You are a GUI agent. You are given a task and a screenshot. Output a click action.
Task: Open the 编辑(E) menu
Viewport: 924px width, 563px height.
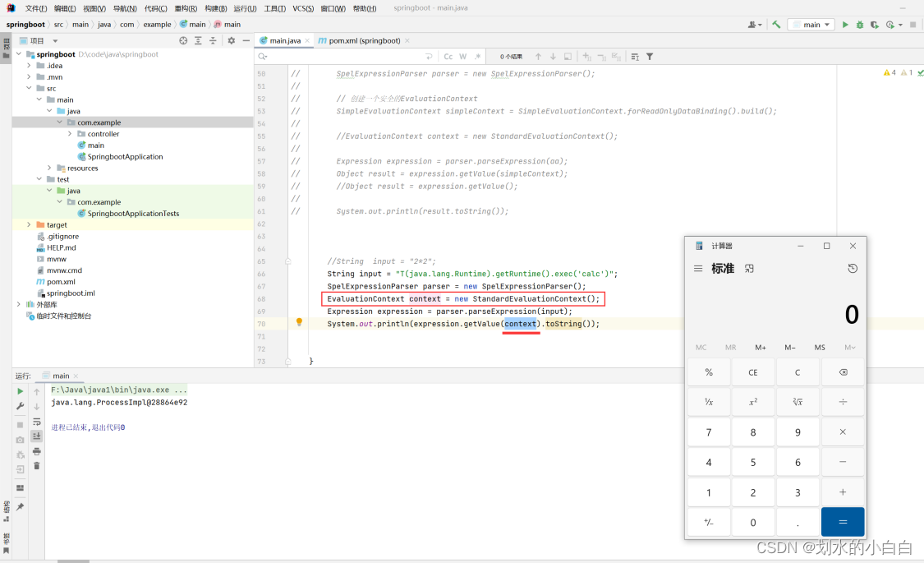tap(65, 8)
